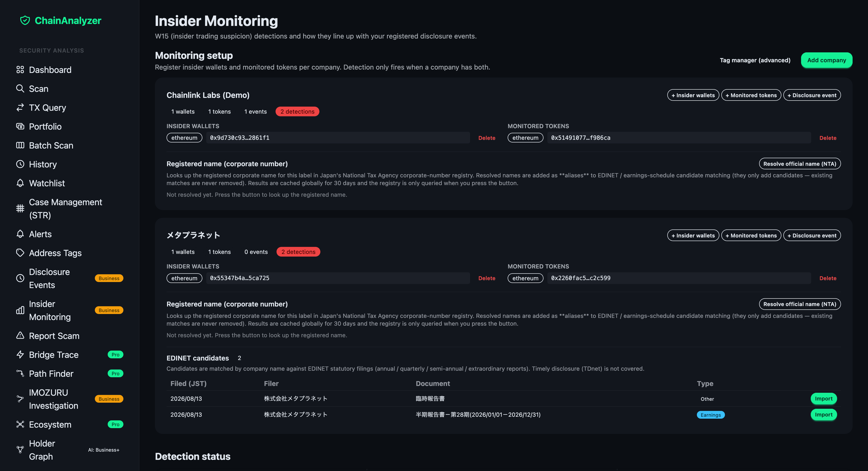
Task: Click the Dashboard grid icon
Action: coord(20,70)
